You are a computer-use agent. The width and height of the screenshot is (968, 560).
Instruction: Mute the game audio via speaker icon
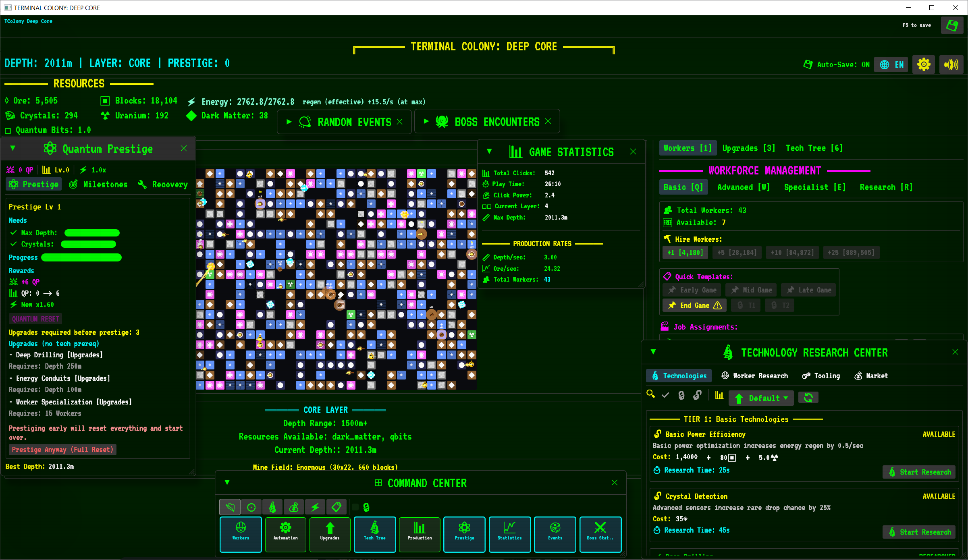click(x=951, y=64)
